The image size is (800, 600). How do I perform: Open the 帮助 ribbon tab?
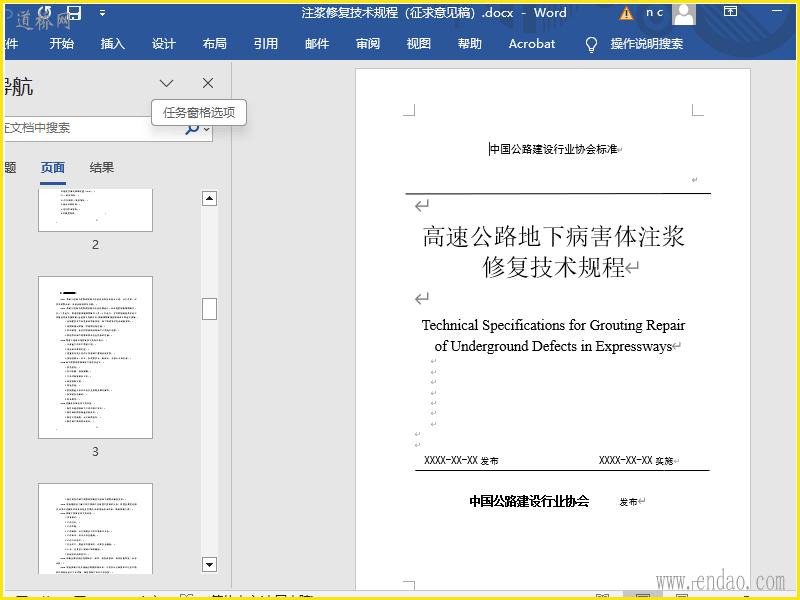[x=470, y=44]
